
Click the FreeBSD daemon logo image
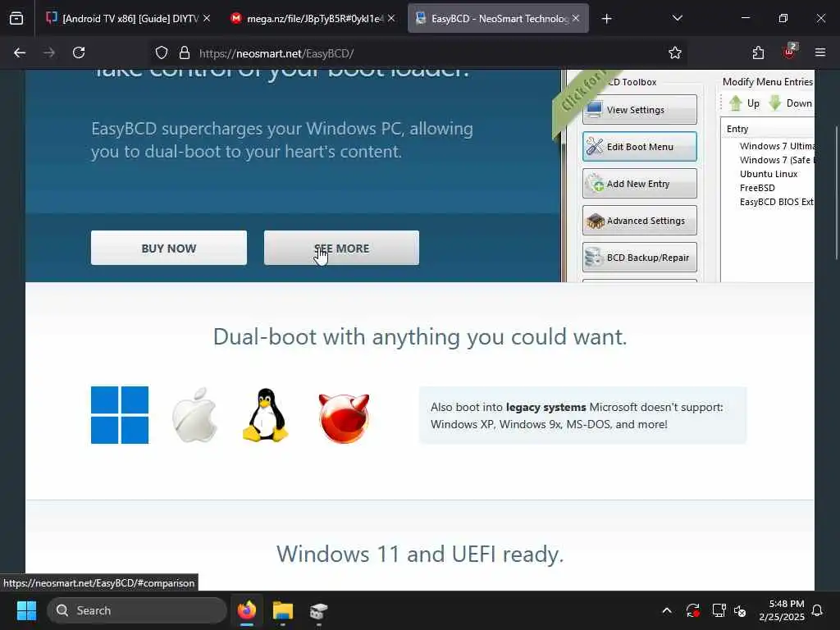pyautogui.click(x=344, y=418)
